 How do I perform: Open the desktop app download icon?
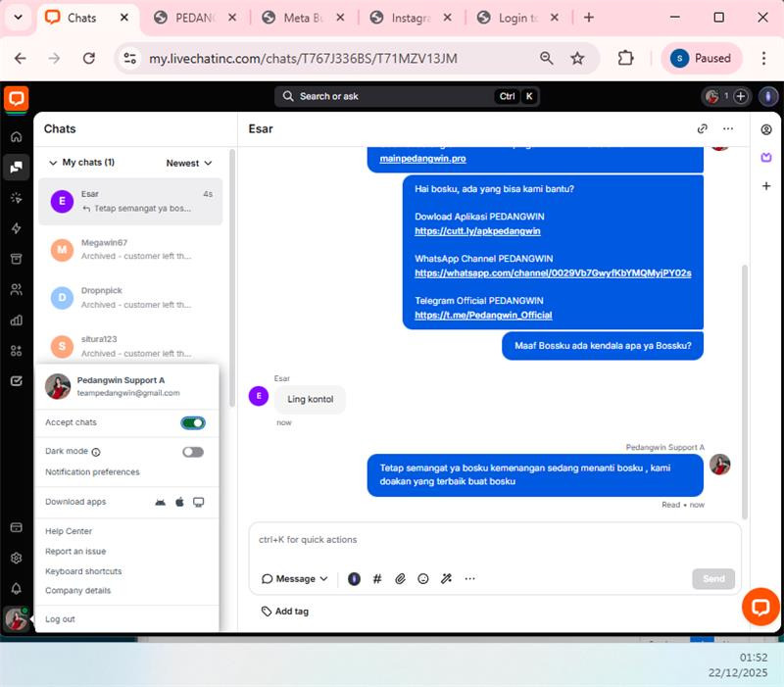pos(199,502)
